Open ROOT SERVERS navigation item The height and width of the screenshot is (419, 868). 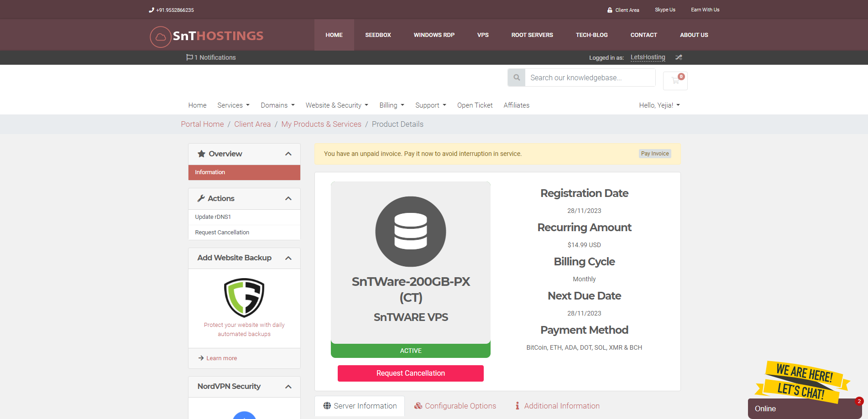coord(532,35)
